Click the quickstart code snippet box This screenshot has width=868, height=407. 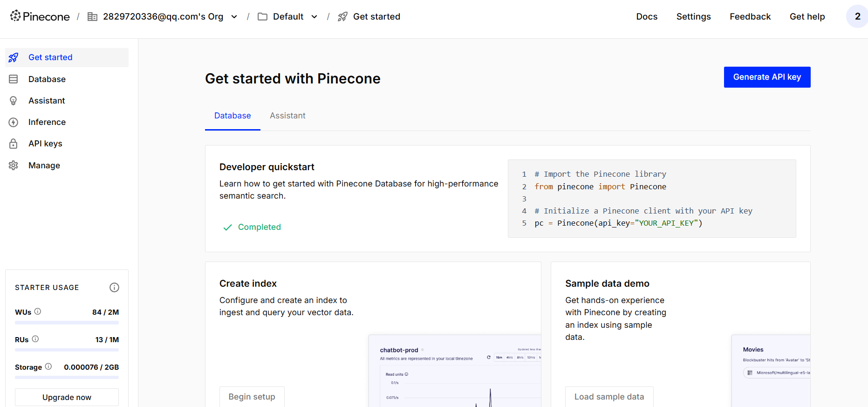(652, 199)
